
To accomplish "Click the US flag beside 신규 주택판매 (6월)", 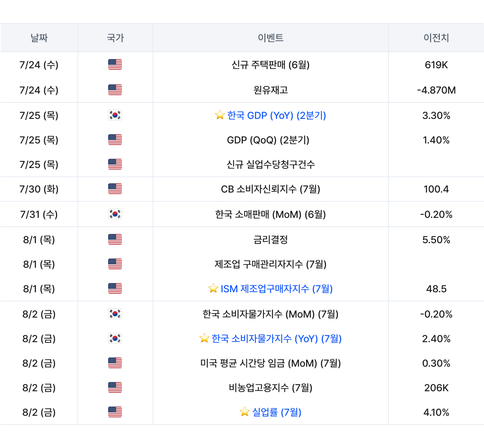I will pos(115,65).
